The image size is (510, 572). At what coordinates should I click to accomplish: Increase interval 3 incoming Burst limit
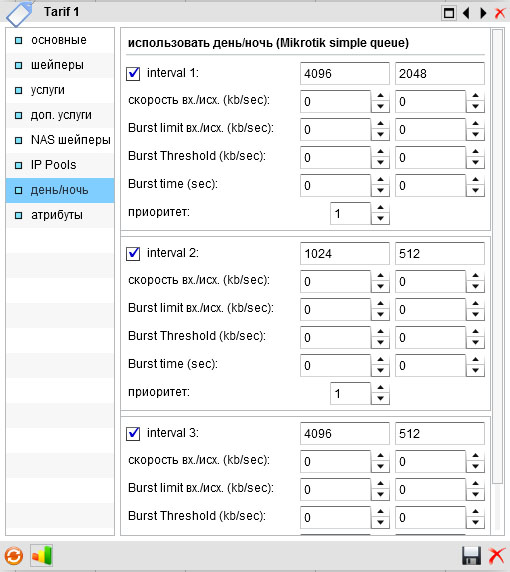380,484
